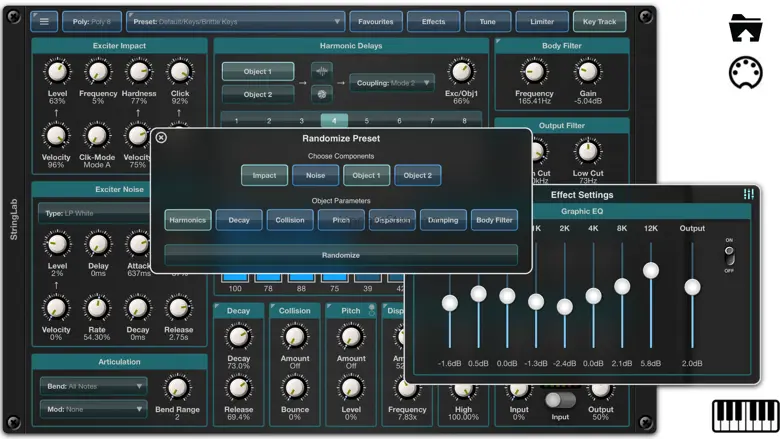
Task: Expand the Preset dropdown
Action: point(236,21)
